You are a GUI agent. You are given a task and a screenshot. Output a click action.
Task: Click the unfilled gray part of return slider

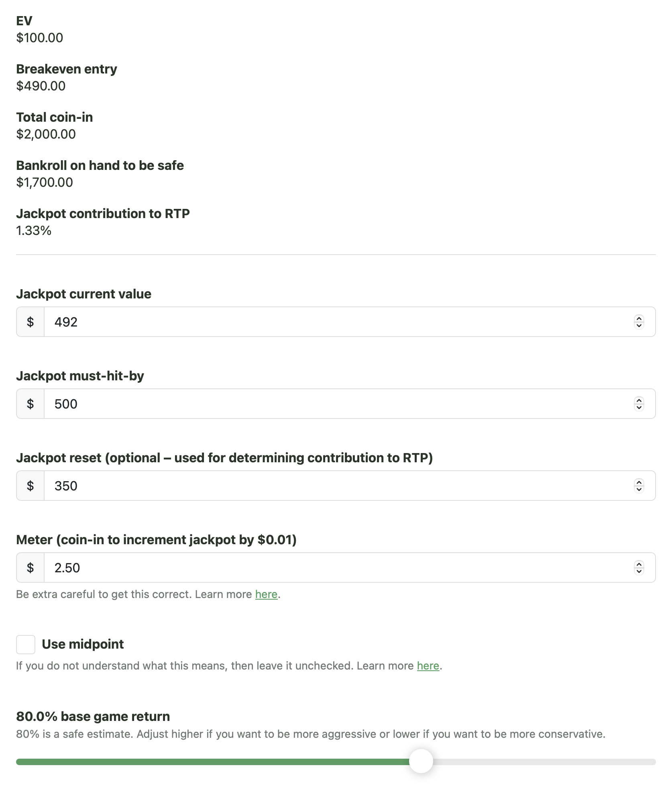coord(542,762)
